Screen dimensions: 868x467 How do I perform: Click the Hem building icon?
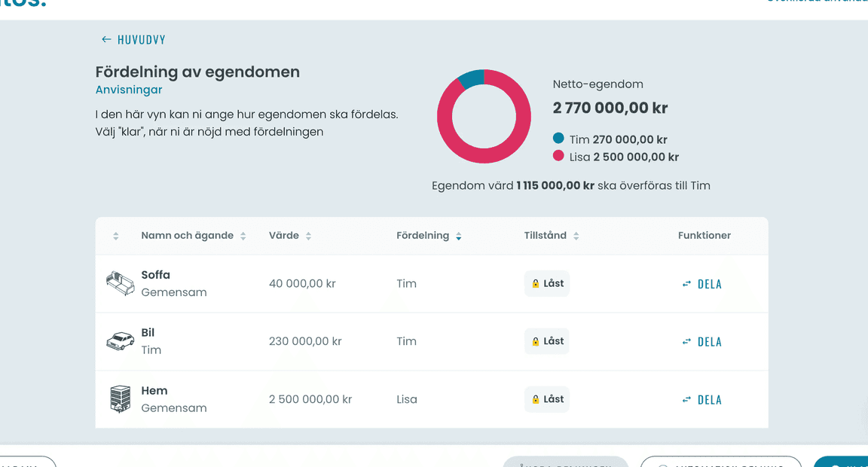tap(120, 399)
